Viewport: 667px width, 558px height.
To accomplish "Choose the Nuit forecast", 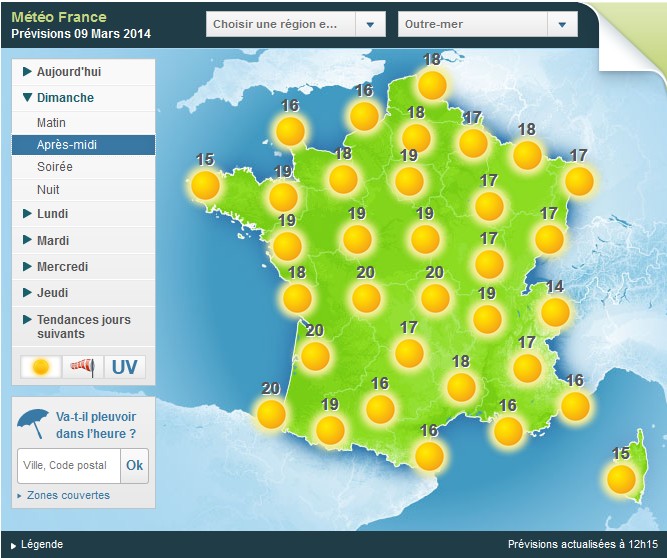I will [48, 190].
